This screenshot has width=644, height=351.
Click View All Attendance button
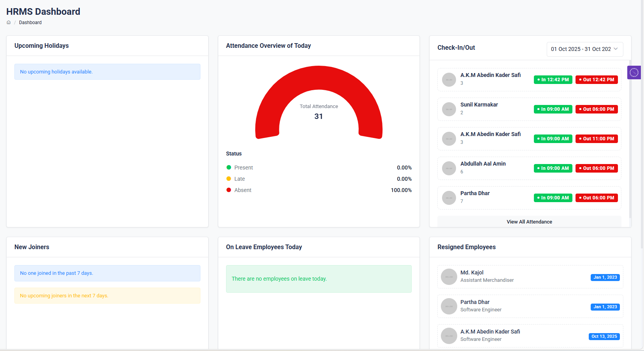click(x=529, y=222)
